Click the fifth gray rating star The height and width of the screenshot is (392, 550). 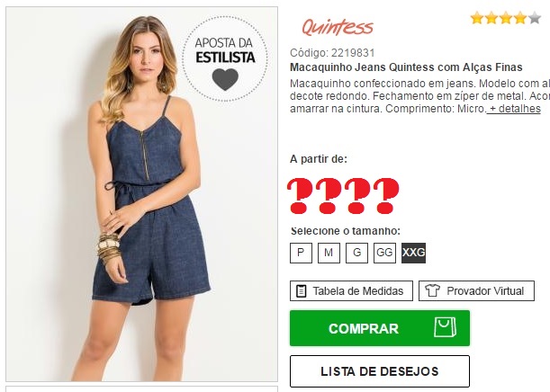[535, 17]
